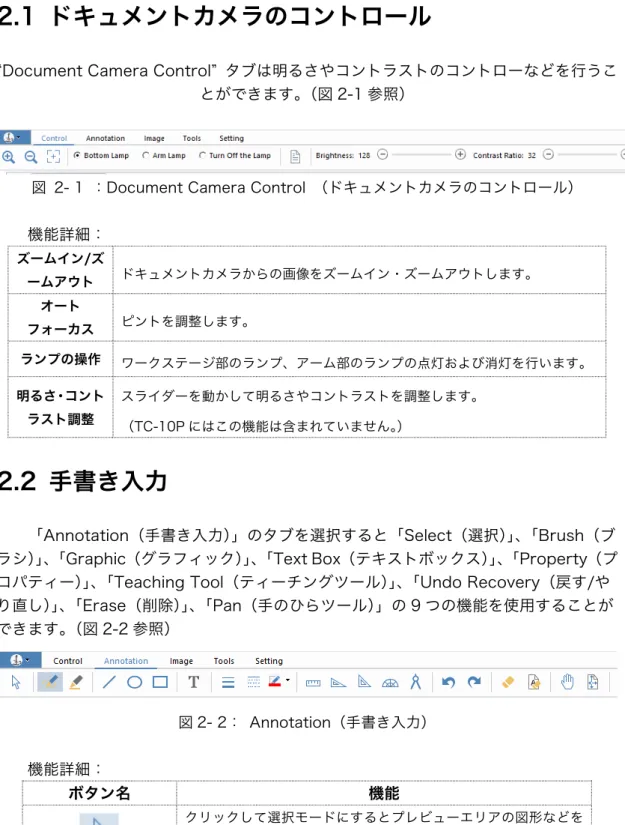Select the Erase eraser tool
This screenshot has width=625, height=825.
tap(508, 682)
